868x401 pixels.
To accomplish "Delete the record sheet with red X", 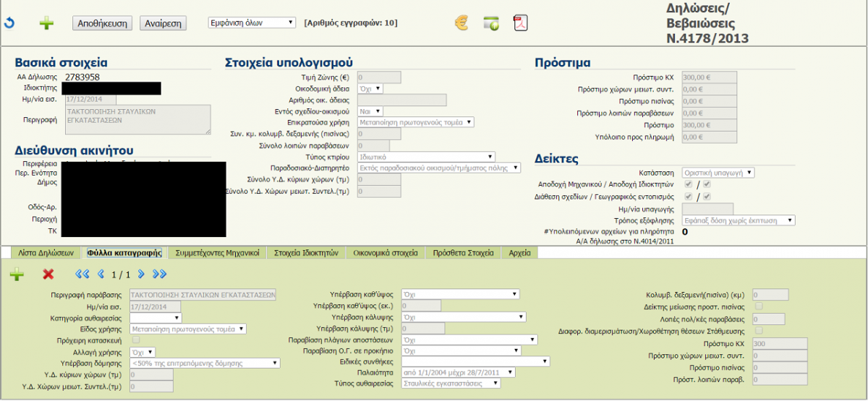I will pyautogui.click(x=48, y=275).
